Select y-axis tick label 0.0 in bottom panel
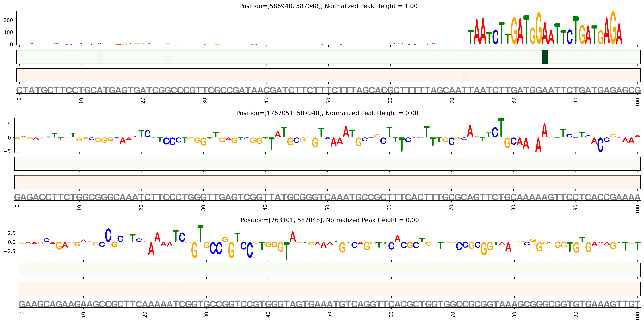The image size is (644, 324). click(12, 242)
